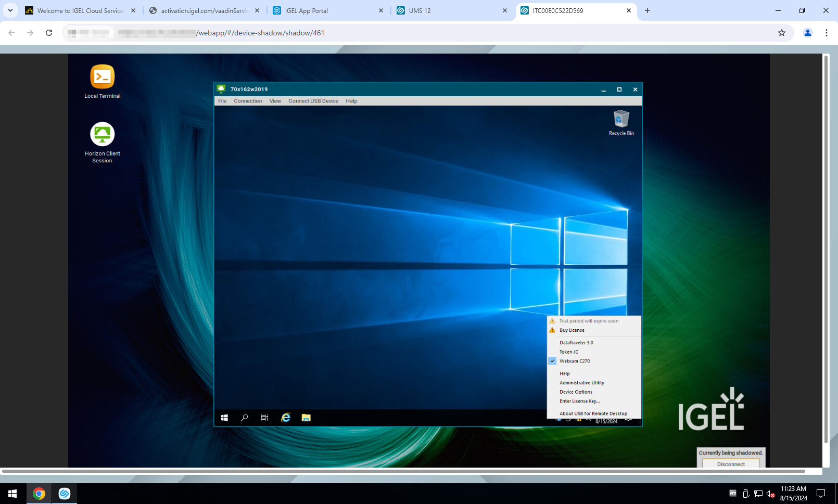Click the horizontal scrollbar below shadow view
This screenshot has height=504, width=838.
click(403, 471)
